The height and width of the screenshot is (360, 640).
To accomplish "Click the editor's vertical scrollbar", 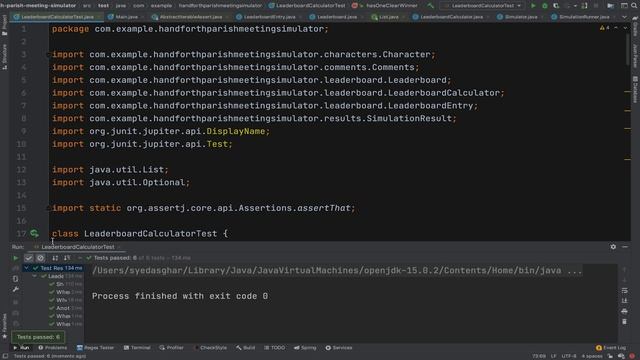I will 628,49.
